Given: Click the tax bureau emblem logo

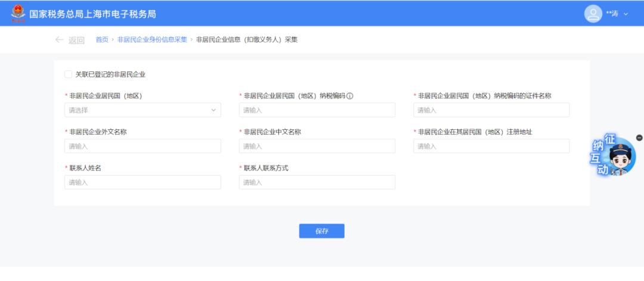Looking at the screenshot, I should (x=18, y=13).
